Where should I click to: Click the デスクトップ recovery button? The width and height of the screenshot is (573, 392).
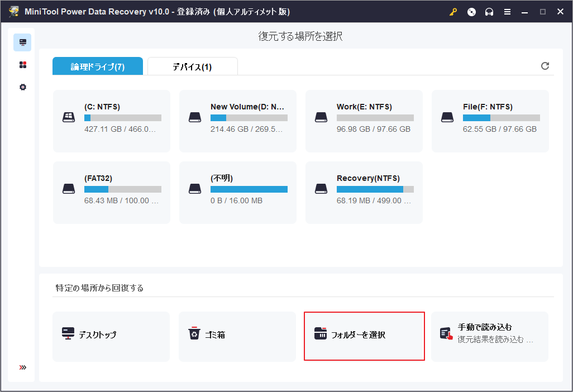click(x=111, y=336)
